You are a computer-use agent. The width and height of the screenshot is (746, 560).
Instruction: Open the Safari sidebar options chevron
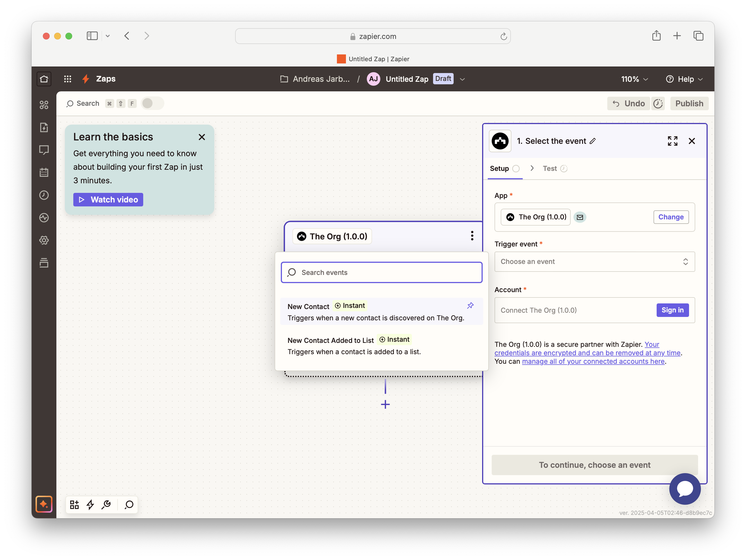pos(108,36)
